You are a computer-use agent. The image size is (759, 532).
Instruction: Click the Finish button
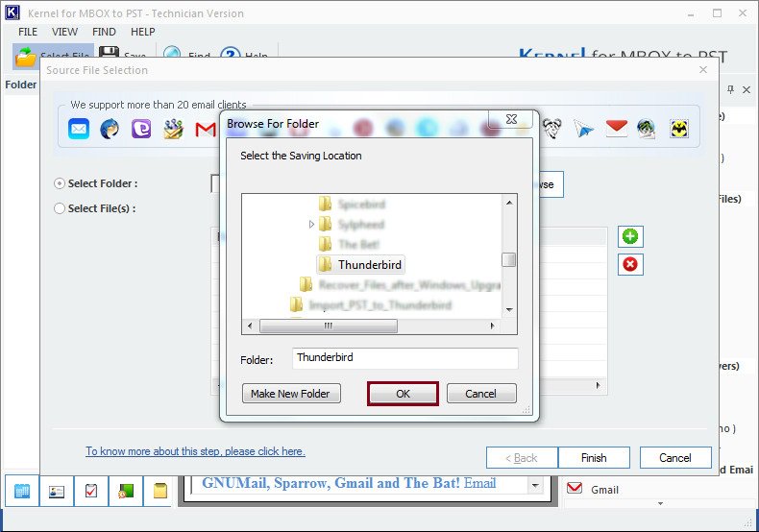click(x=594, y=457)
